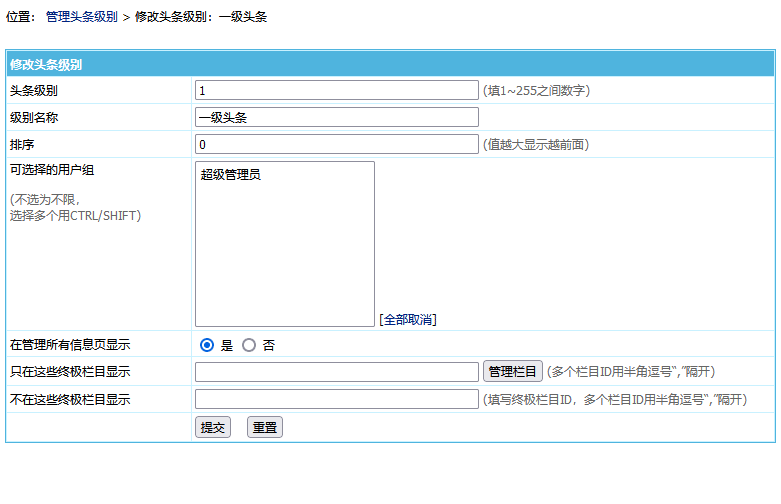781x504 pixels.
Task: Click the 值越大显示越前面 hint text
Action: (536, 144)
